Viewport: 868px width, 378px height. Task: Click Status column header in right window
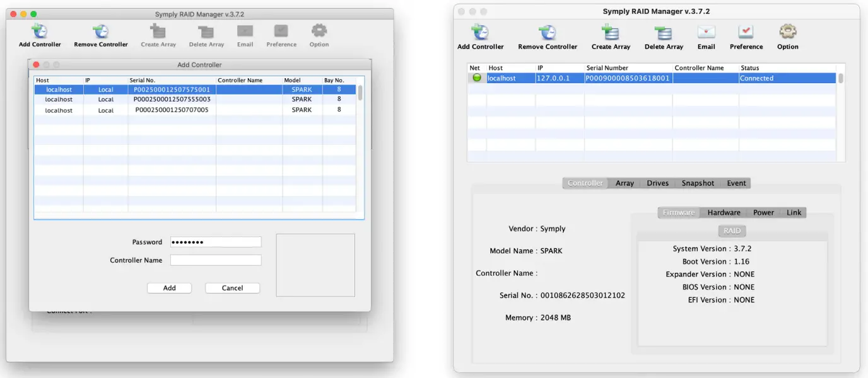[787, 68]
